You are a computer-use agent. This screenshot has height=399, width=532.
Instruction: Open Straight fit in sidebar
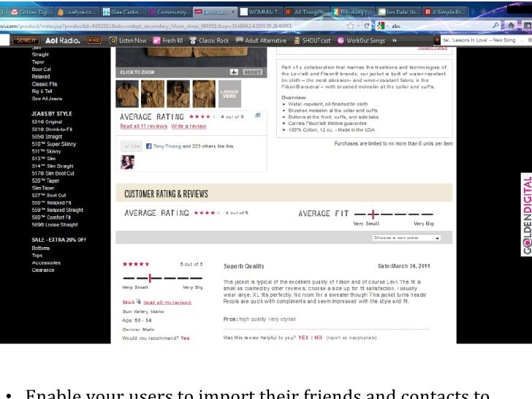[40, 55]
